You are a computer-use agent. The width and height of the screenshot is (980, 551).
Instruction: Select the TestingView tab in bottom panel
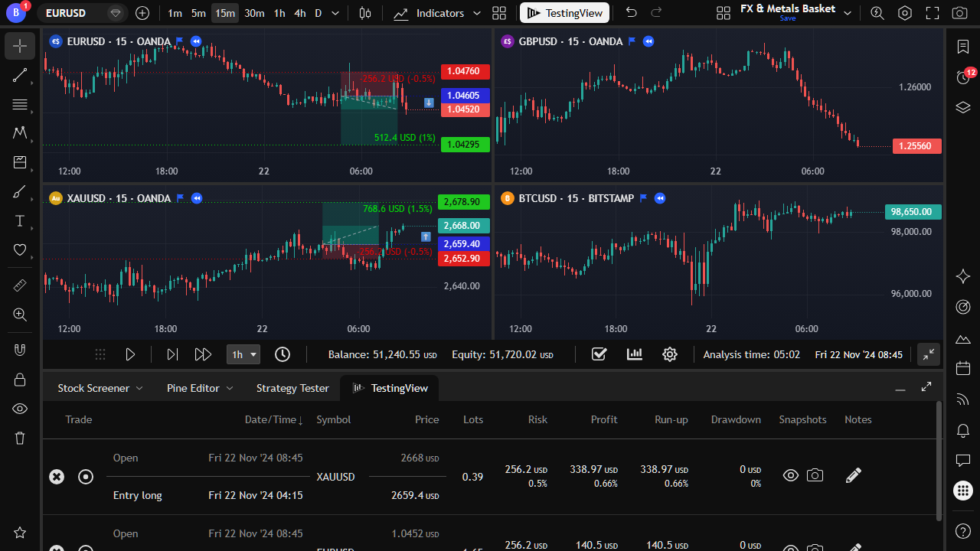390,388
